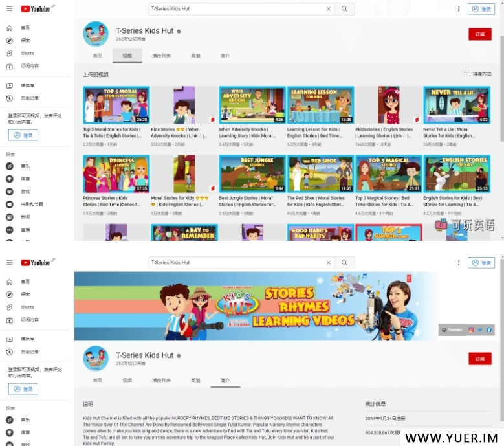The image size is (504, 446).
Task: Click the T-Series Kids Hut avatar on the videos page
Action: [x=96, y=34]
